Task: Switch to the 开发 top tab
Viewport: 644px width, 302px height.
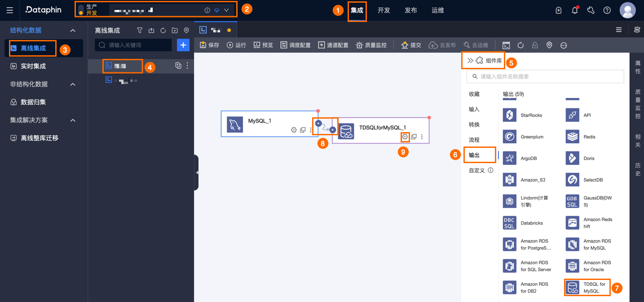Action: coord(384,10)
